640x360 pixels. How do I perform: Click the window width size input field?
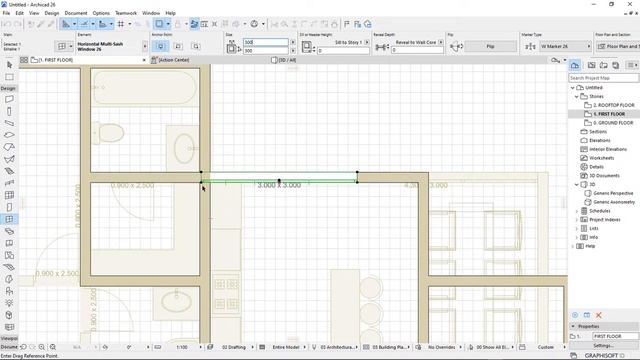point(266,42)
